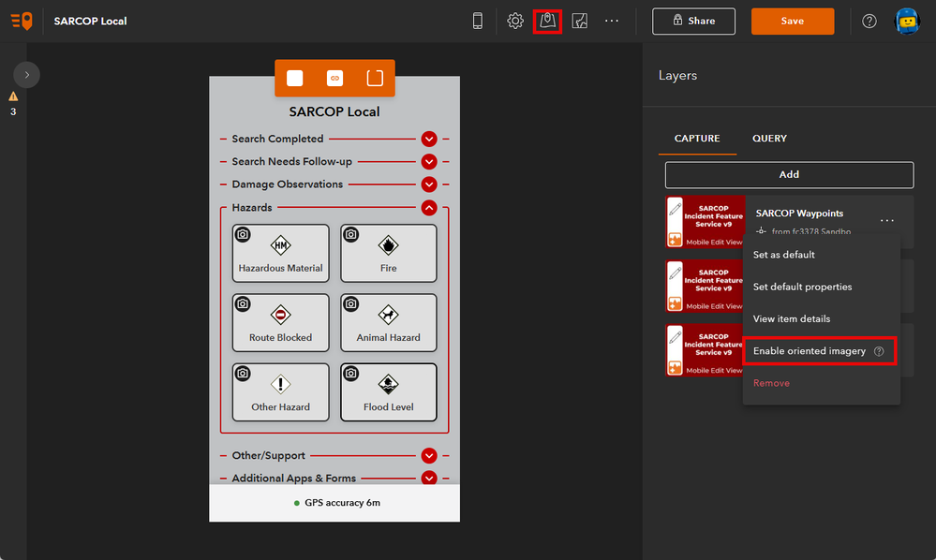The height and width of the screenshot is (560, 936).
Task: Click the warning triangle showing 3 issues
Action: point(13,96)
